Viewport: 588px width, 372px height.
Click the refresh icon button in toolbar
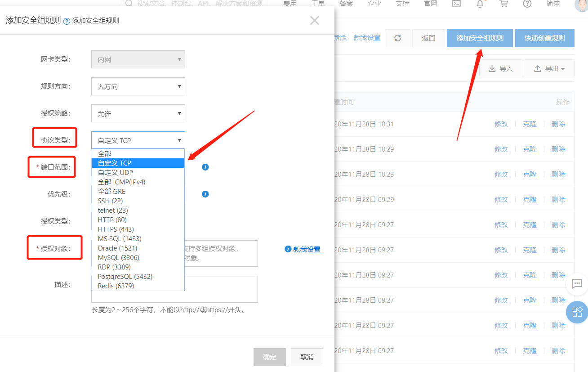tap(397, 38)
